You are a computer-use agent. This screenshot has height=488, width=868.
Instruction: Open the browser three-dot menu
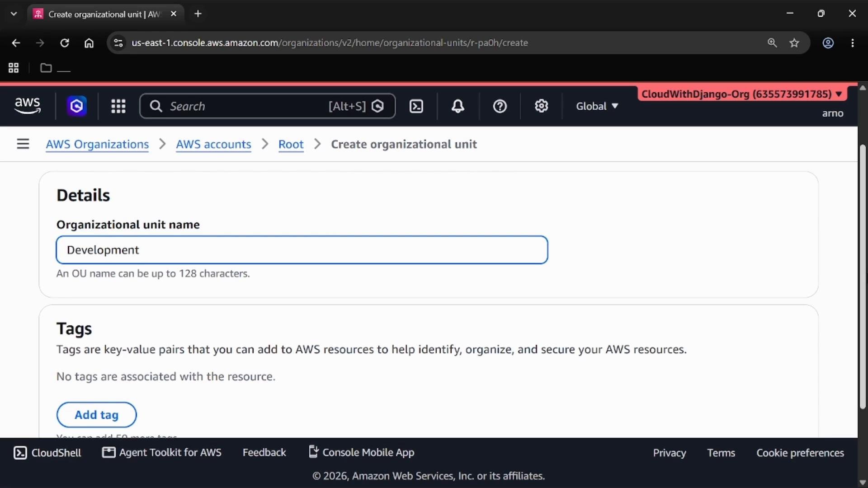853,43
